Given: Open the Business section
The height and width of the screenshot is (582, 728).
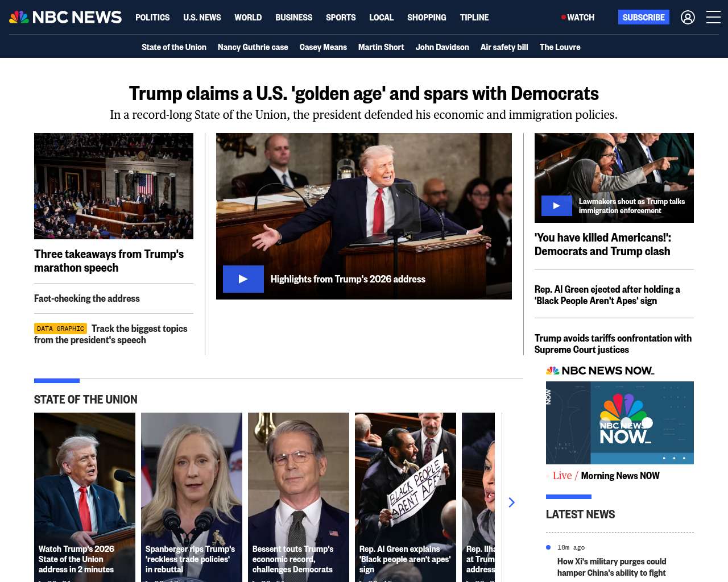Looking at the screenshot, I should point(293,18).
